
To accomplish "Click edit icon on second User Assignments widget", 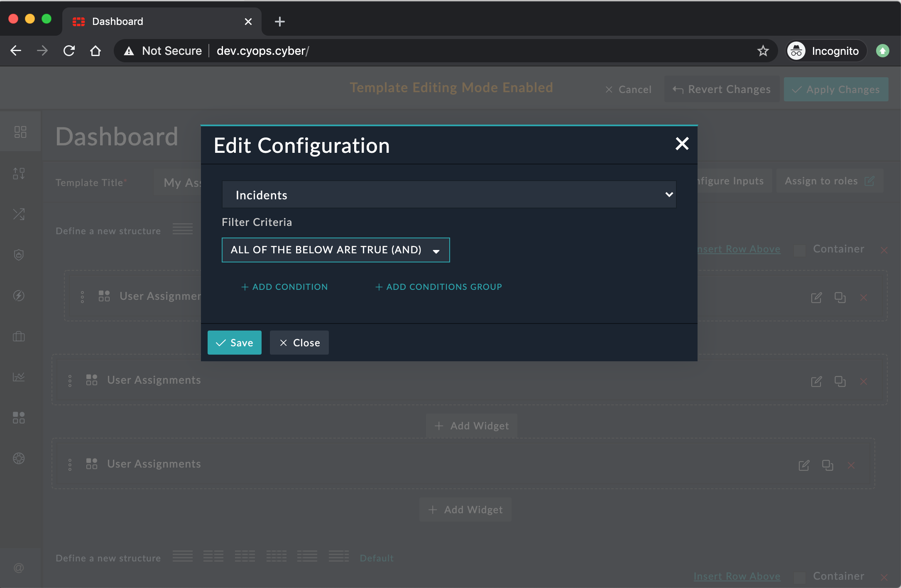I will click(x=816, y=381).
